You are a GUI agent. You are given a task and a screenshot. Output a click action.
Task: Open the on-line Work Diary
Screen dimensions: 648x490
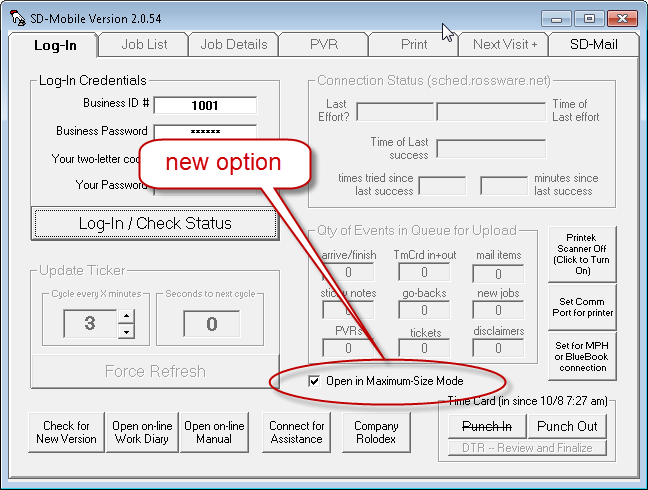click(x=142, y=432)
